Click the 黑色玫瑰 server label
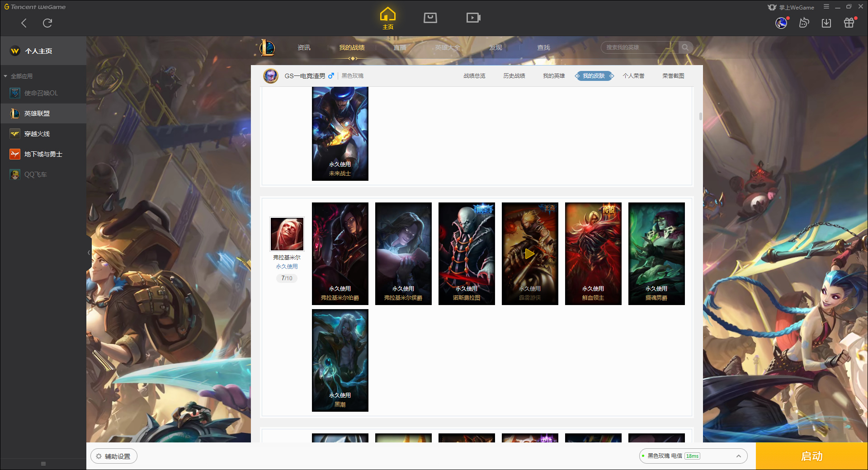 [353, 76]
